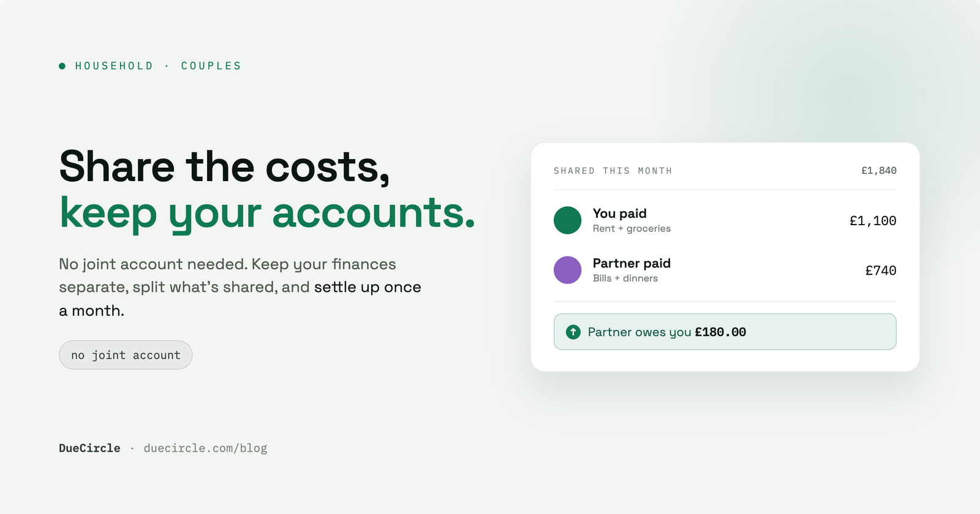The height and width of the screenshot is (514, 980).
Task: Click the green 'keep your accounts.' headline
Action: pos(267,213)
